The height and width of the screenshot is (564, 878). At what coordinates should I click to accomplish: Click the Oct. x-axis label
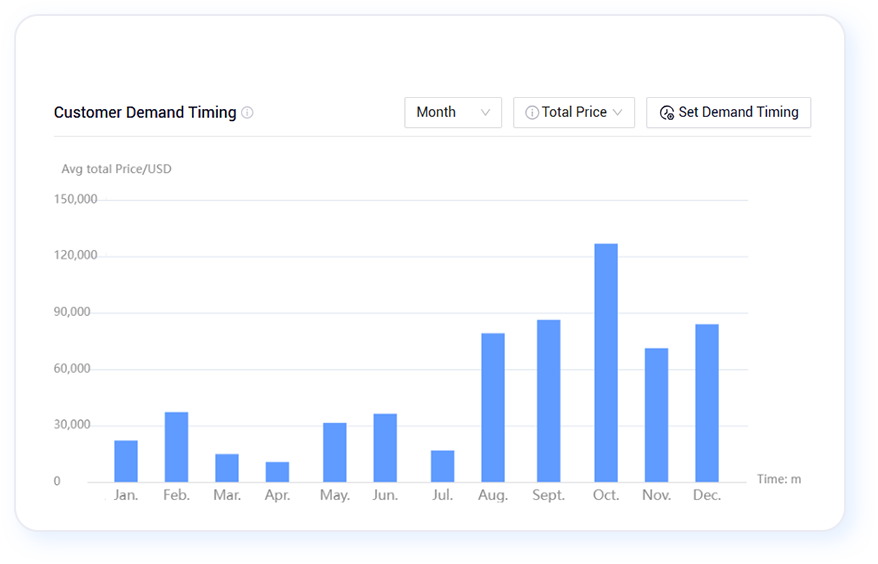point(606,495)
